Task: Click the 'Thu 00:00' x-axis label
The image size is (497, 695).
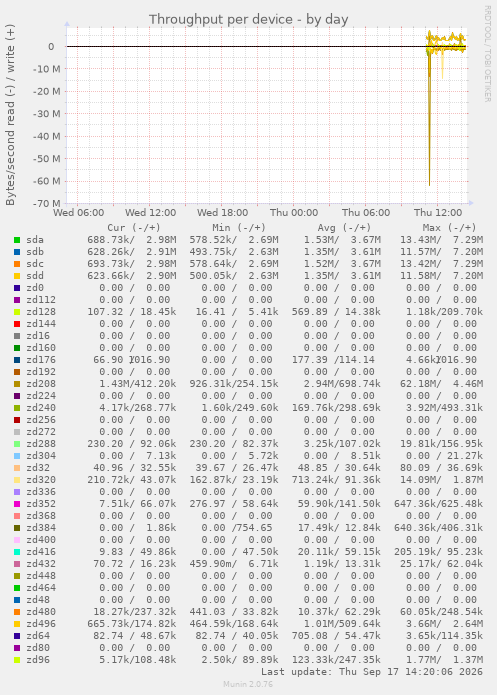Action: point(294,213)
